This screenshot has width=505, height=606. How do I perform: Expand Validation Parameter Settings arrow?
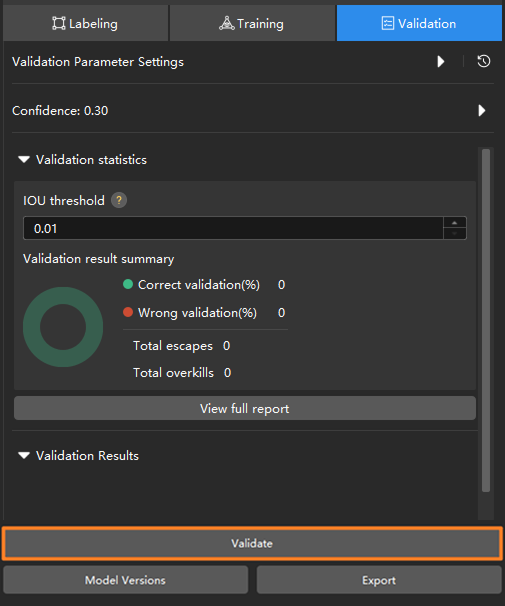pos(440,61)
